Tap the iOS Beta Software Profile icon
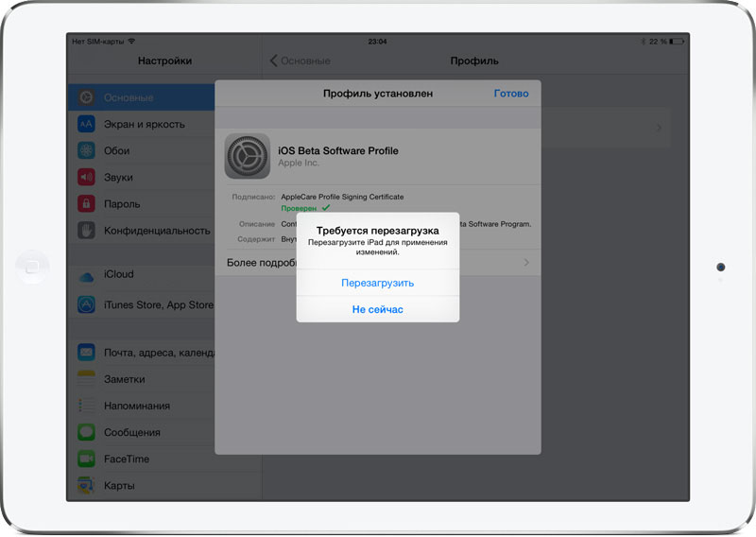The width and height of the screenshot is (756, 537). coord(248,156)
